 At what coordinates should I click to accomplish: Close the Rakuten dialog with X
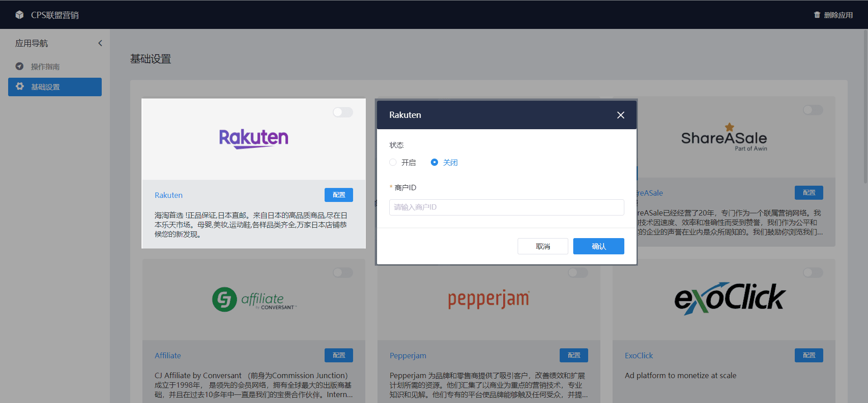pos(621,115)
